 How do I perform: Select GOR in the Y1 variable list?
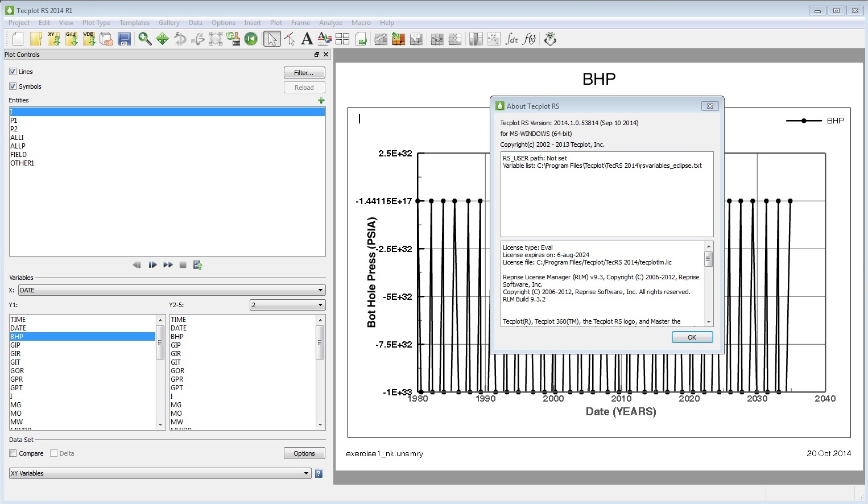click(x=82, y=371)
